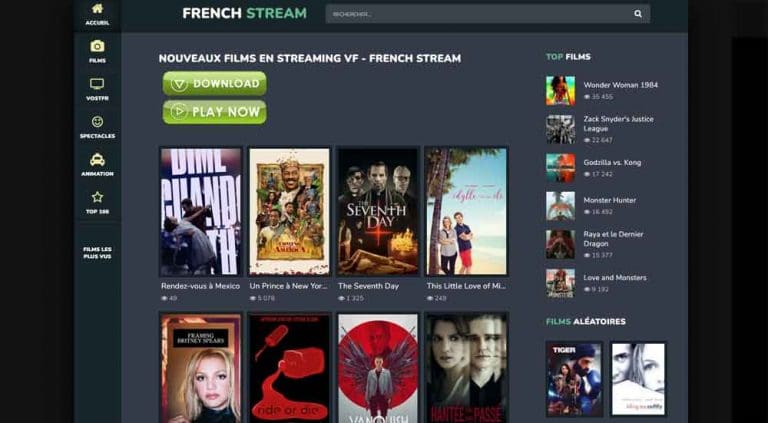This screenshot has width=768, height=423.
Task: Go to Accueil via home icon
Action: point(97,8)
